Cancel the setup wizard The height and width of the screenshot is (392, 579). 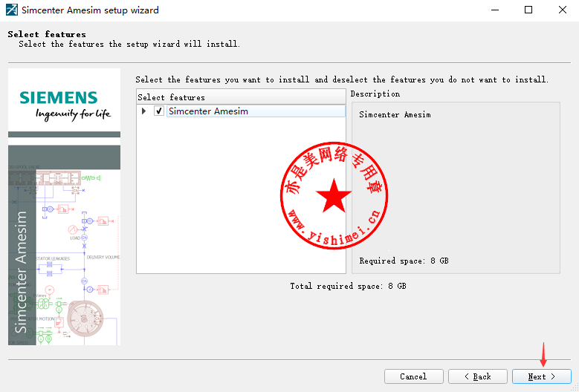413,376
